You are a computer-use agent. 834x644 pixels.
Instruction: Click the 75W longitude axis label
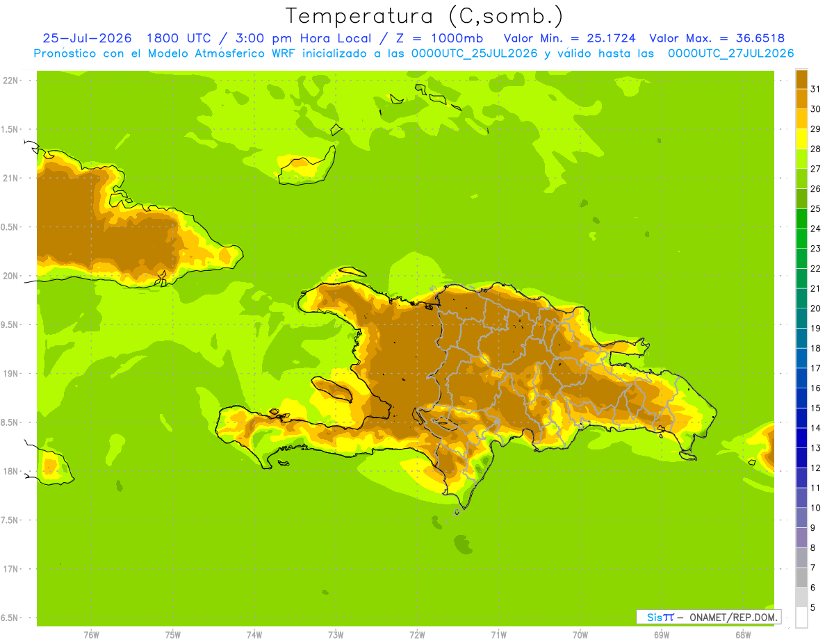pyautogui.click(x=172, y=635)
